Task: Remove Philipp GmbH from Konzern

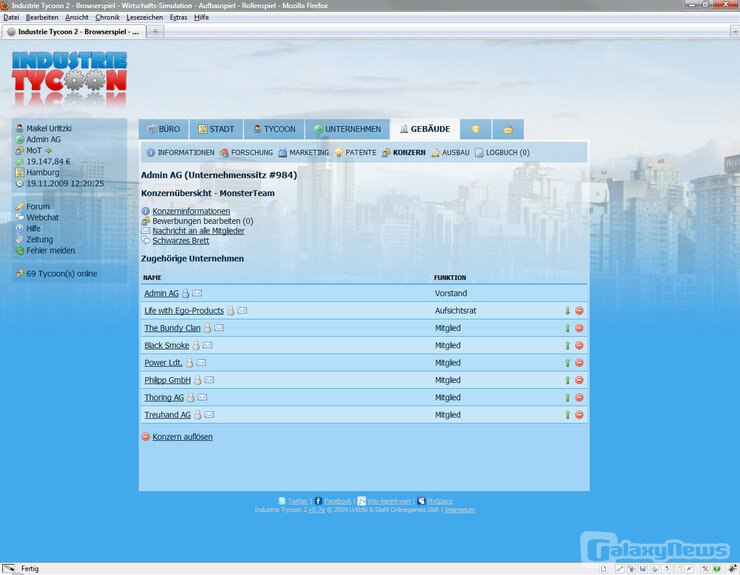Action: click(x=580, y=380)
